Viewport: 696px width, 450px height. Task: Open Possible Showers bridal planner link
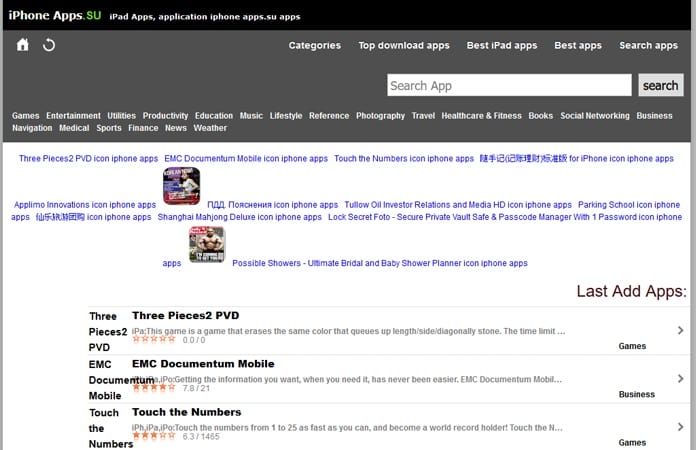[380, 264]
